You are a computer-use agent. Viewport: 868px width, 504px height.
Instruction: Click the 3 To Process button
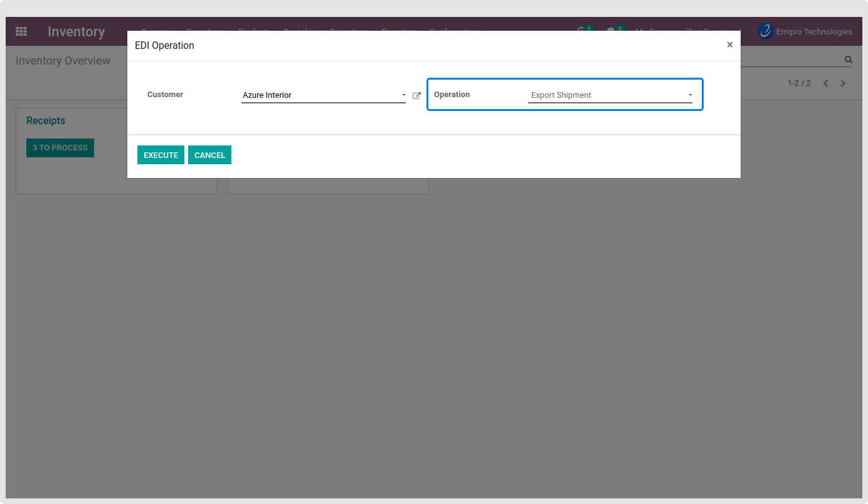click(60, 148)
